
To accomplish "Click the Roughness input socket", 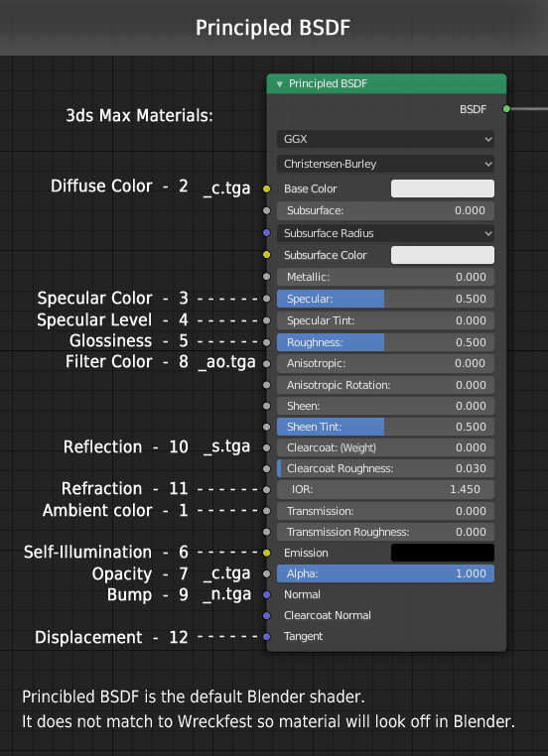I will 267,342.
